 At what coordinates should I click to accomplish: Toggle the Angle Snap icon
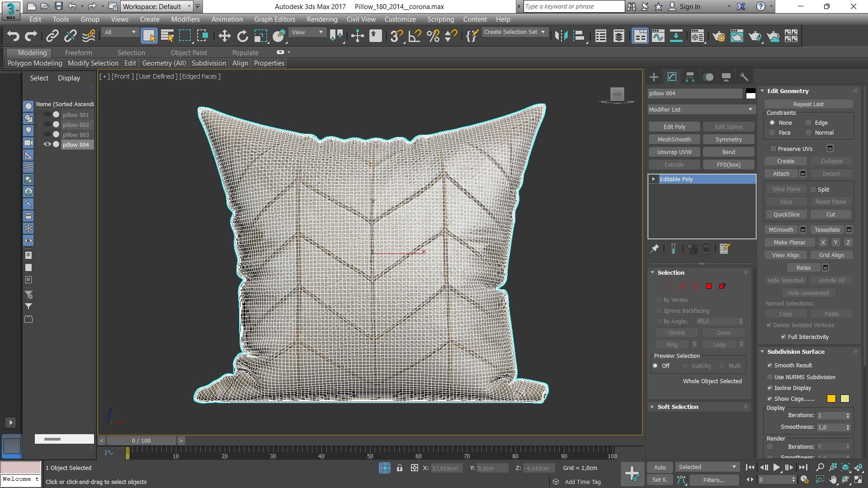415,36
